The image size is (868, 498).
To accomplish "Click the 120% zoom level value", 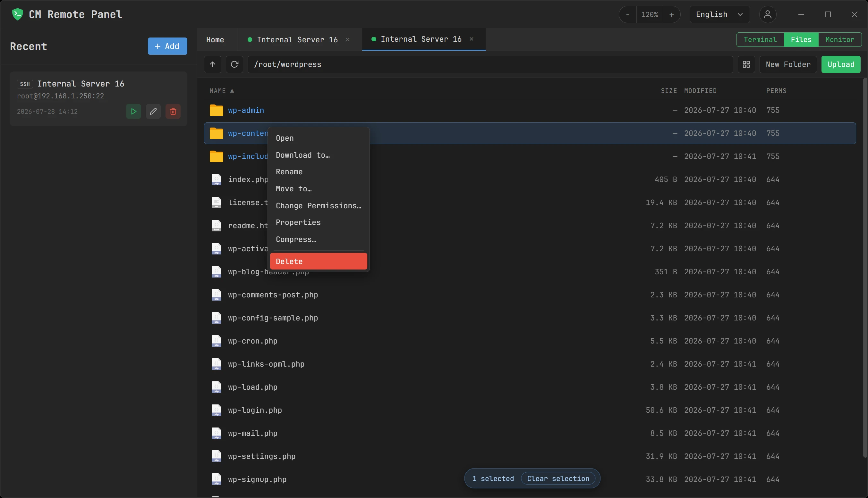I will tap(650, 14).
